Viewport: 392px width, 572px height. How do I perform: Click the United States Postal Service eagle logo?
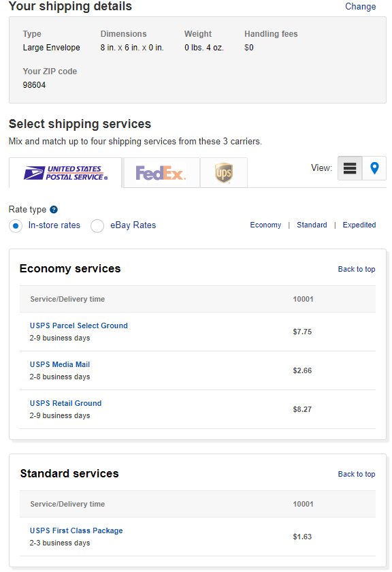tap(34, 172)
